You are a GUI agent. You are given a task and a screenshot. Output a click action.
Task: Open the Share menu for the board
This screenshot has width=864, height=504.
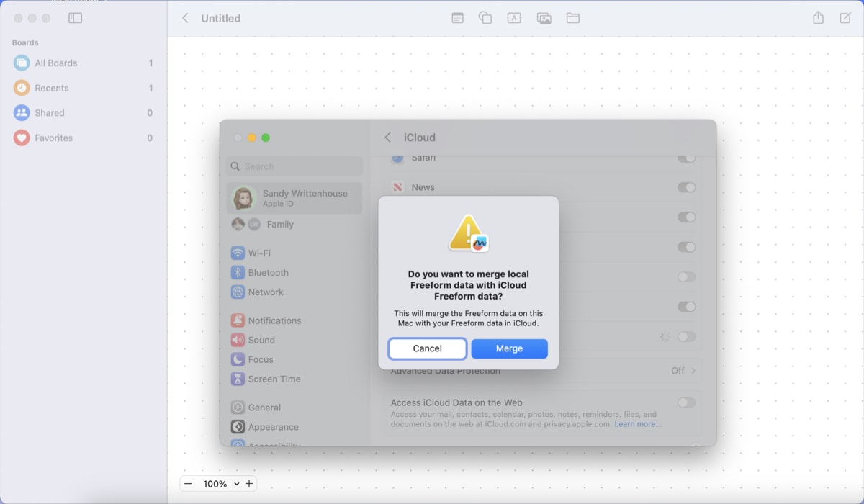click(x=818, y=18)
